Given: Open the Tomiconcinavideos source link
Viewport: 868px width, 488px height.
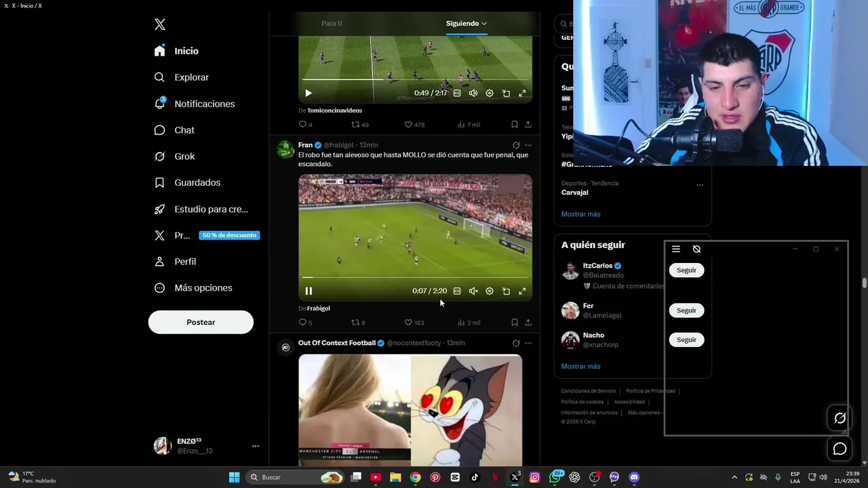Looking at the screenshot, I should point(334,110).
